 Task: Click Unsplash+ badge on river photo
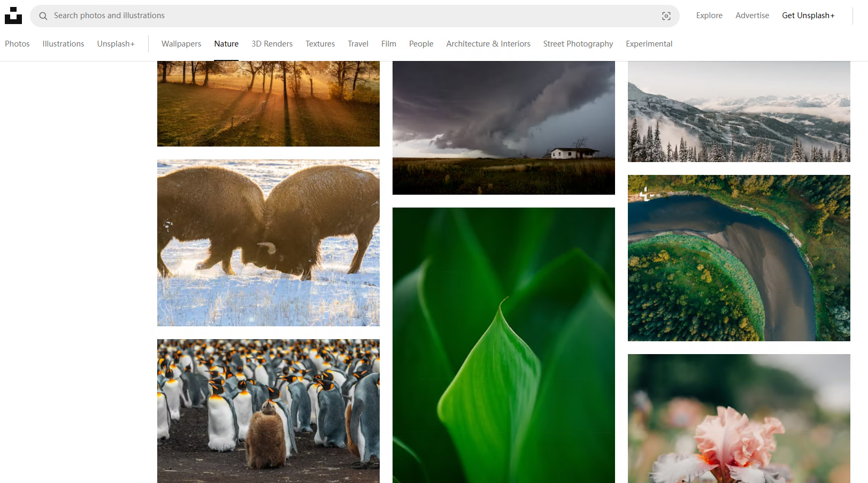(x=646, y=194)
